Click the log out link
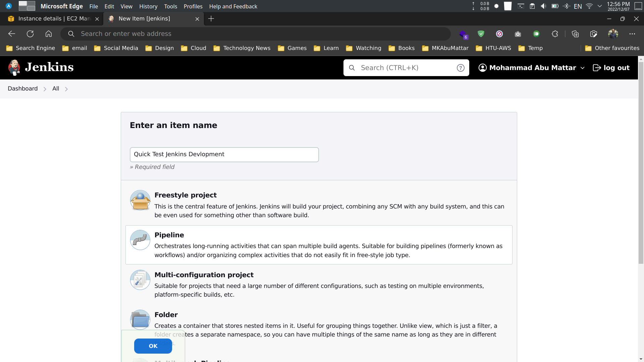644x362 pixels. (x=611, y=68)
